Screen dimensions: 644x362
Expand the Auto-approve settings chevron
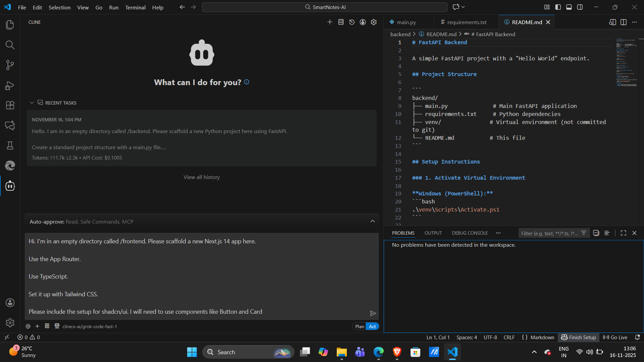pyautogui.click(x=372, y=221)
